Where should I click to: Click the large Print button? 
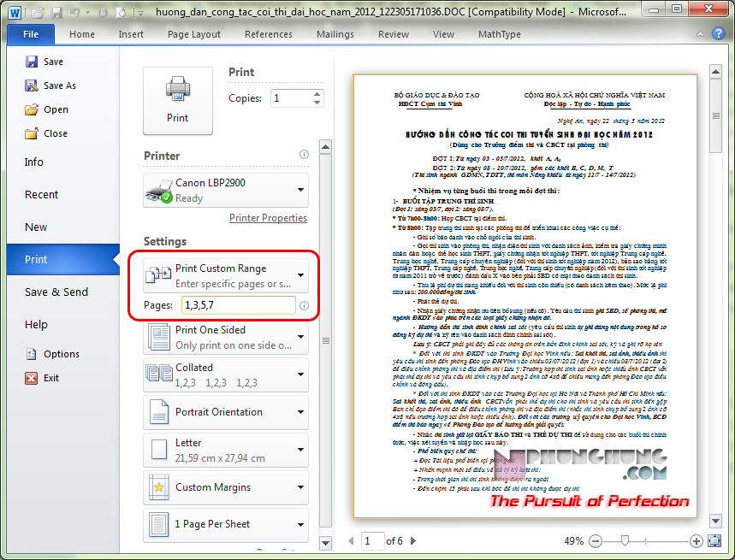177,99
